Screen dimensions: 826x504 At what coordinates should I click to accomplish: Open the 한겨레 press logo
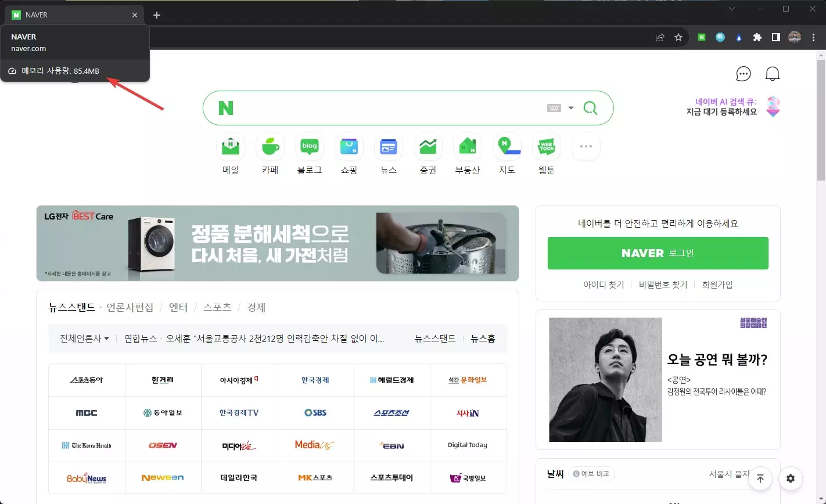coord(163,380)
